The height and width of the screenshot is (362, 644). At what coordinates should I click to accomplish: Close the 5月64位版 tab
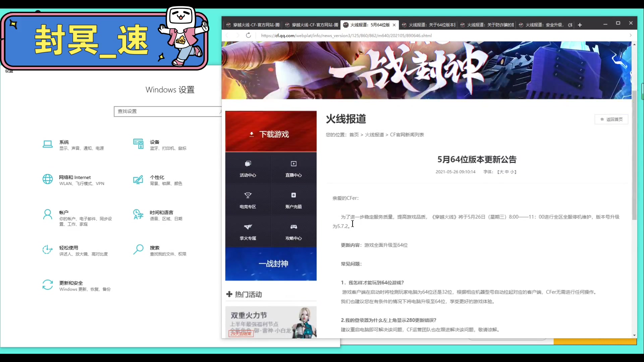tap(394, 25)
